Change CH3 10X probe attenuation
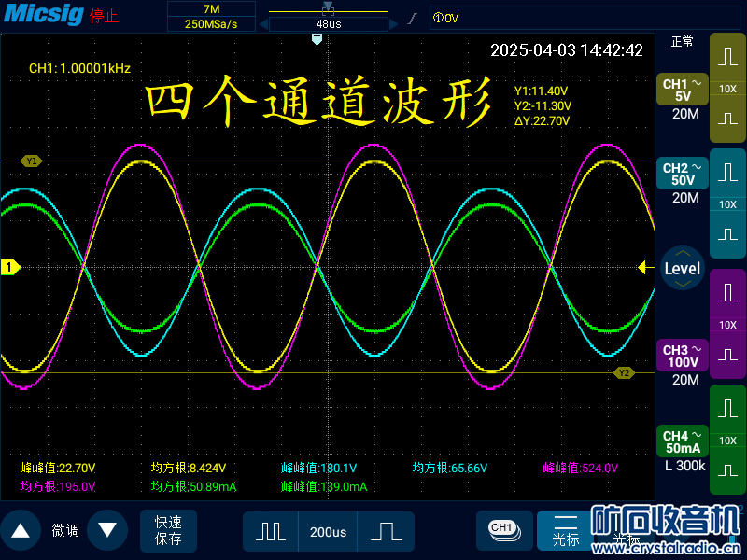 (x=727, y=325)
